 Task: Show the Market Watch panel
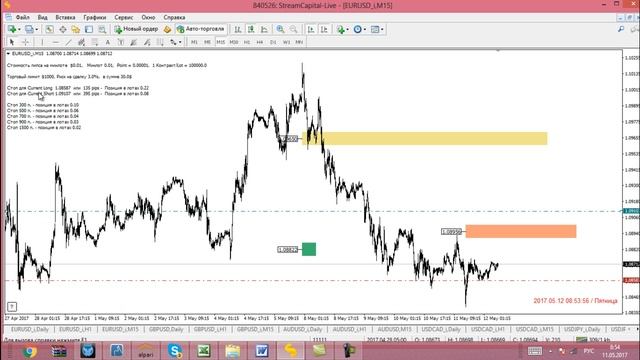[x=49, y=29]
